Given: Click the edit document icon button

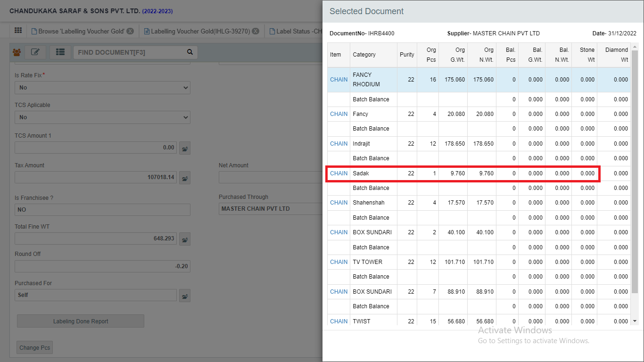Looking at the screenshot, I should (x=35, y=52).
